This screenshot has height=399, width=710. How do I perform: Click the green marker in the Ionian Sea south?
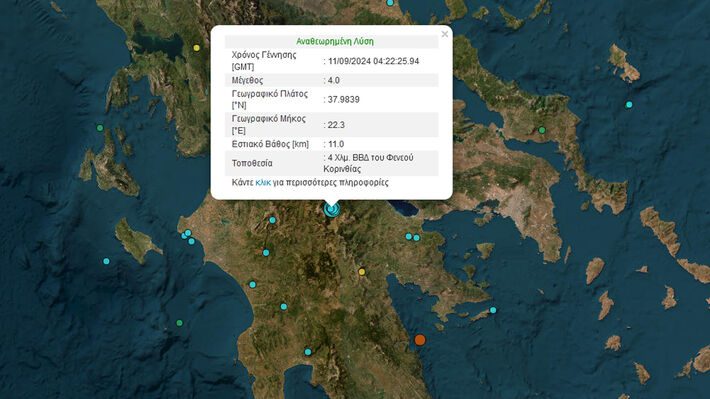(x=179, y=323)
